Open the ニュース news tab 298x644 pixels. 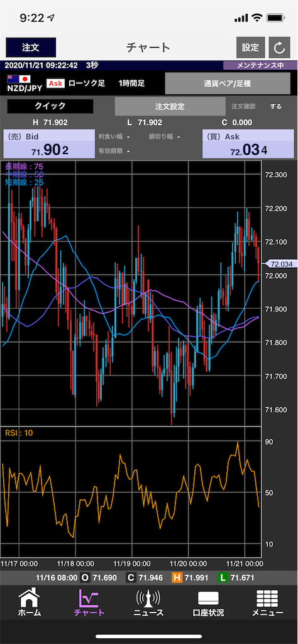click(148, 602)
